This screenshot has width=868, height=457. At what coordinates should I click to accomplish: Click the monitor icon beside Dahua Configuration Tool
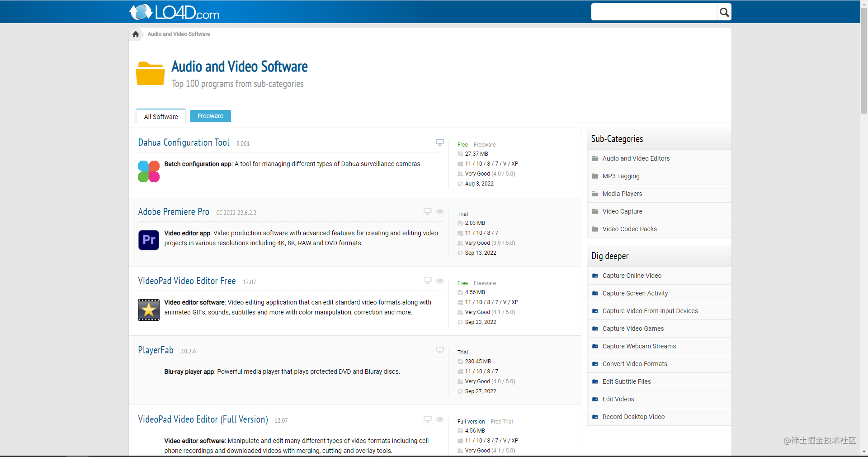(439, 142)
